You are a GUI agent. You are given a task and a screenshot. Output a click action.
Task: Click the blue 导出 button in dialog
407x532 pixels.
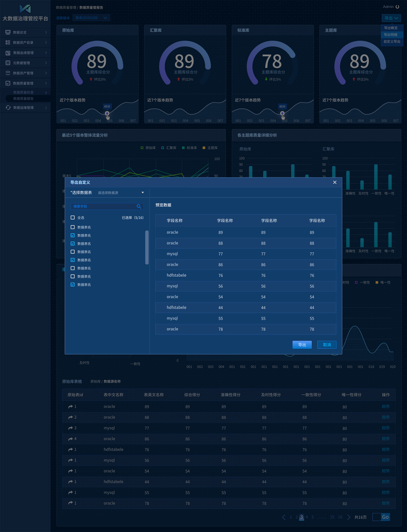coord(302,345)
